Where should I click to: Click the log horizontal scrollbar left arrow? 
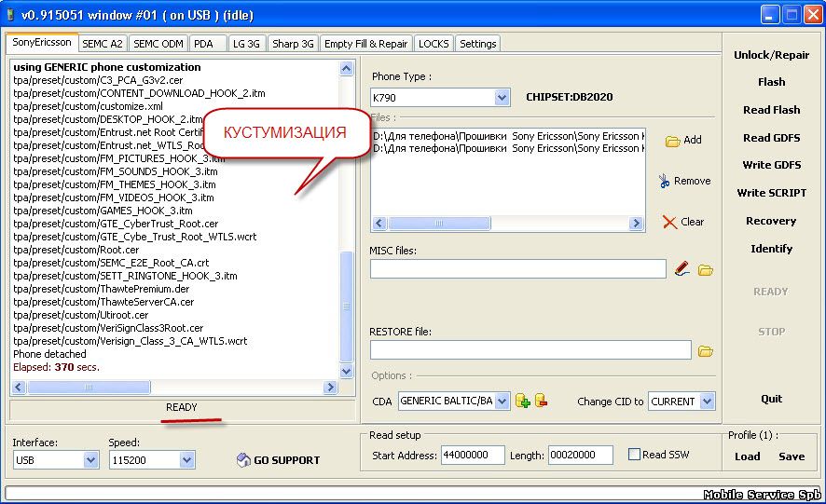[19, 388]
